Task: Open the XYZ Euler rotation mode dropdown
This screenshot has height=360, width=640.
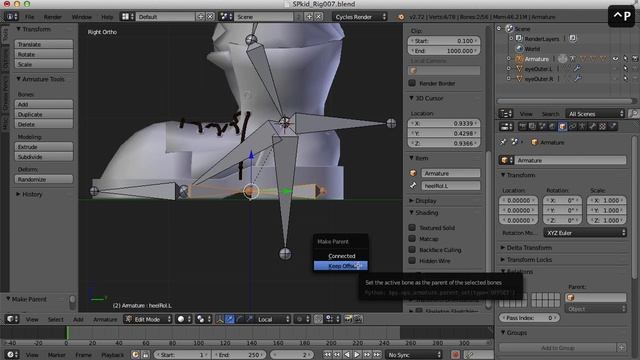Action: tap(585, 233)
